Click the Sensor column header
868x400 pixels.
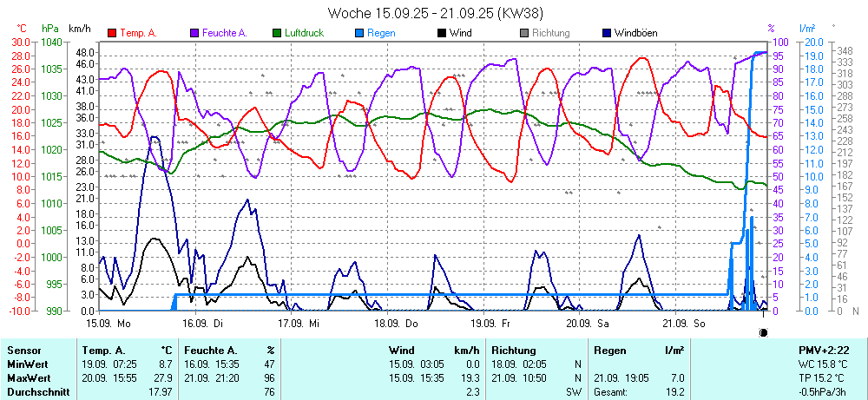click(23, 350)
